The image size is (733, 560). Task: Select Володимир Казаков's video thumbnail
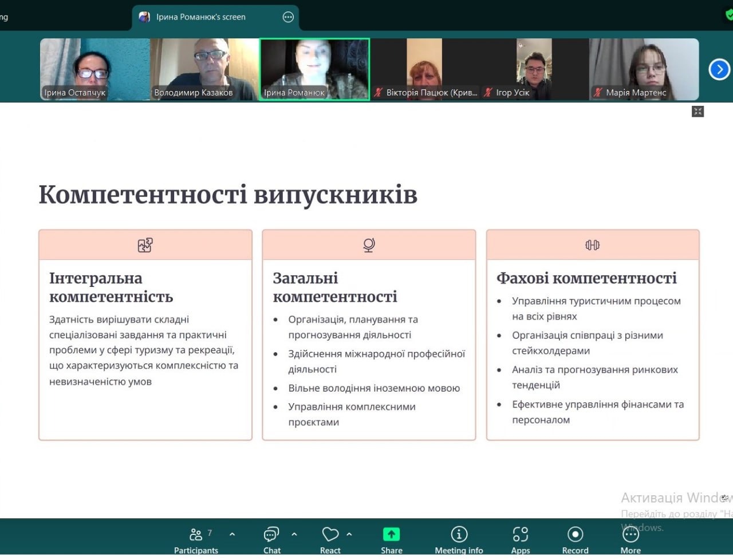204,69
